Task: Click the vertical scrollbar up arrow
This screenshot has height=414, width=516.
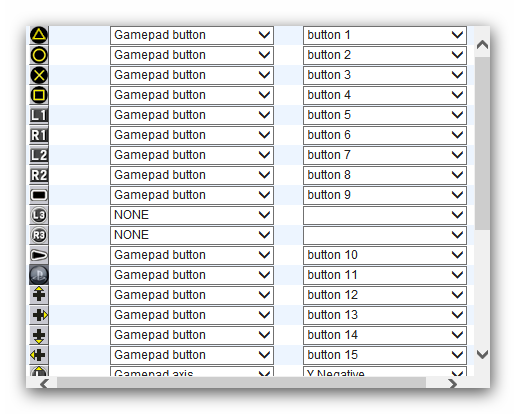Action: click(x=482, y=44)
